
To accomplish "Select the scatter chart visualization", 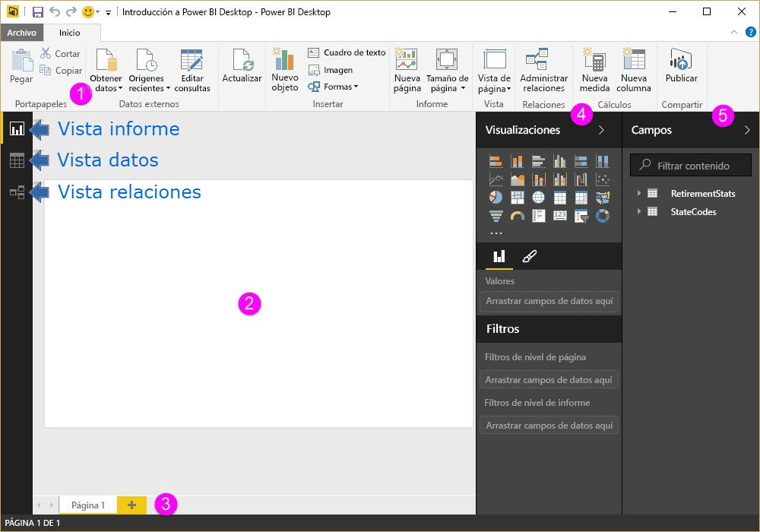I will click(603, 179).
